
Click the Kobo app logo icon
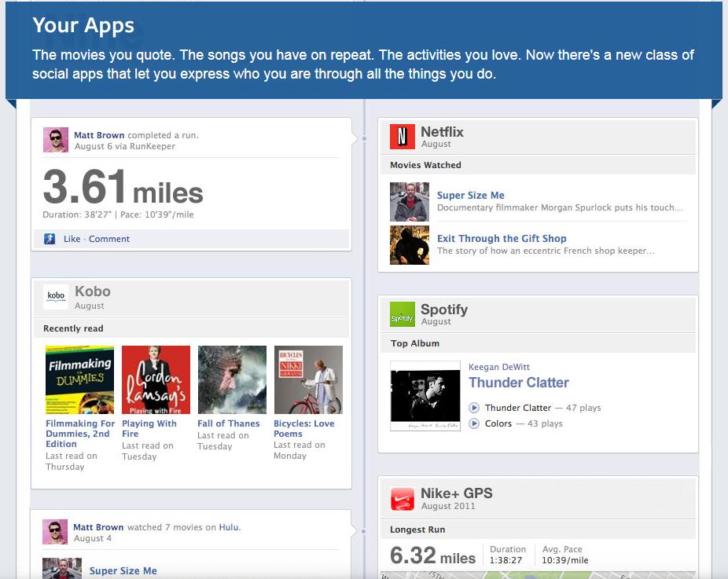click(x=56, y=297)
